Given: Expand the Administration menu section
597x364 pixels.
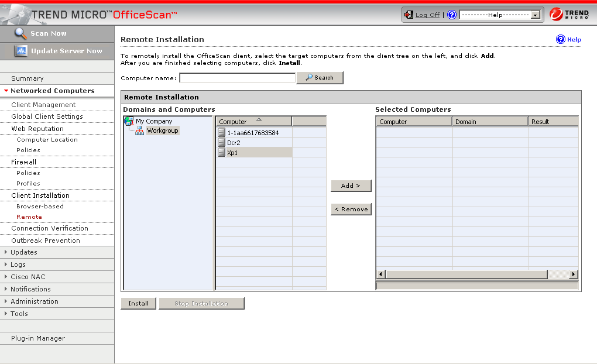Looking at the screenshot, I should coord(6,301).
